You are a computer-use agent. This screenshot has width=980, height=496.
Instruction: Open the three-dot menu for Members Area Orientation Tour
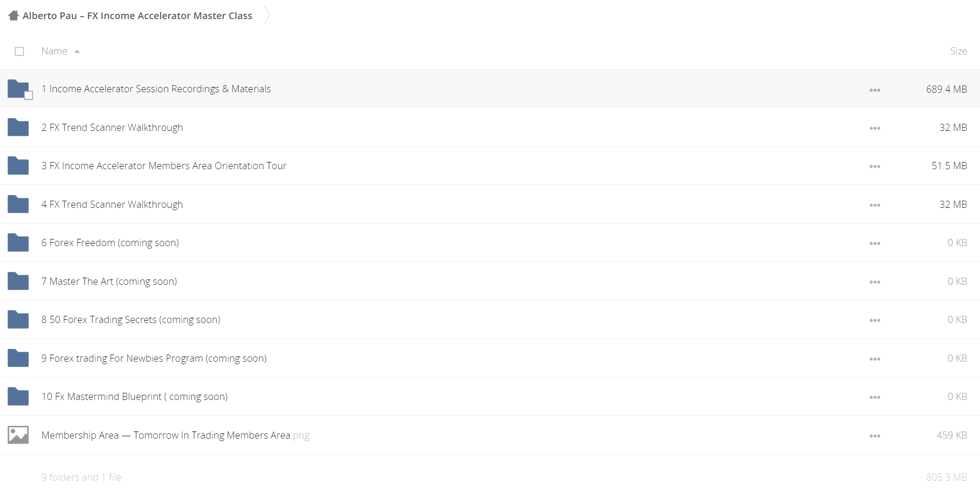(x=875, y=166)
